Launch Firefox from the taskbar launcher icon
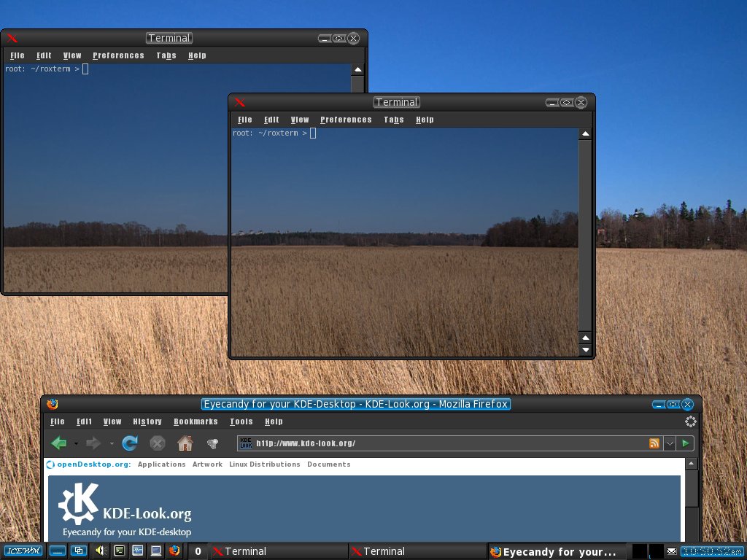Image resolution: width=747 pixels, height=560 pixels. pos(174,551)
